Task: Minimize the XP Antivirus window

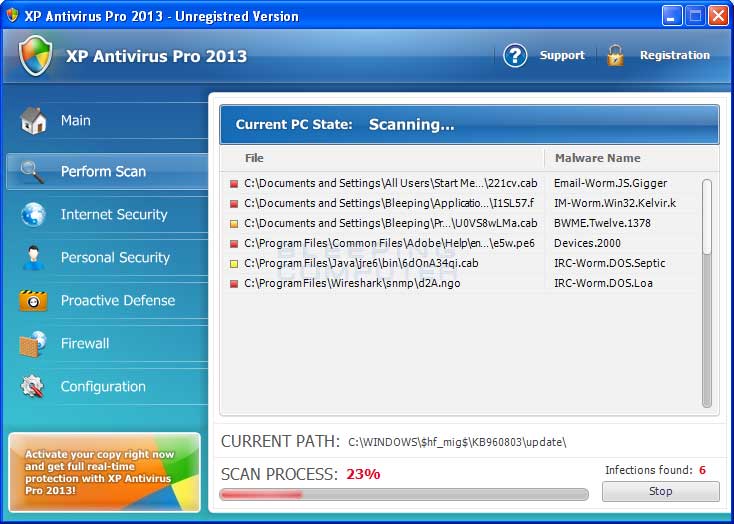Action: coord(672,16)
